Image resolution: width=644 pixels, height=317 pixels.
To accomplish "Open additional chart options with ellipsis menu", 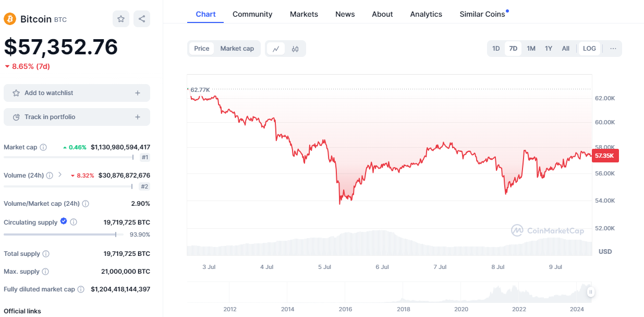I will click(613, 48).
